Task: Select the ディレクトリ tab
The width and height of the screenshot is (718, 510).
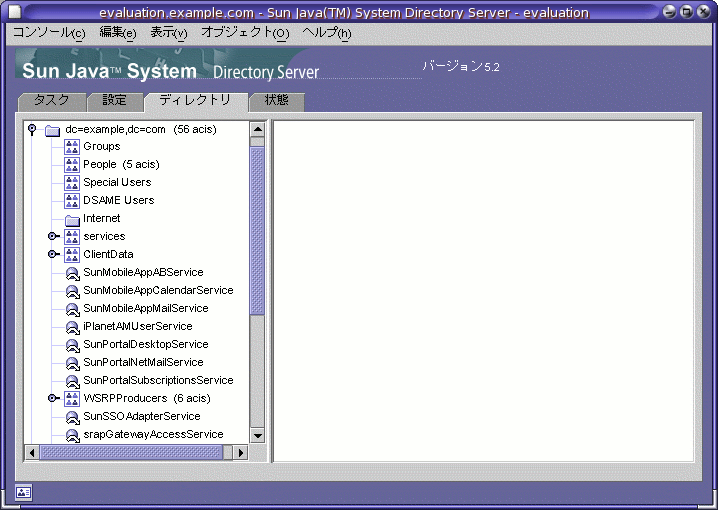Action: coord(196,101)
